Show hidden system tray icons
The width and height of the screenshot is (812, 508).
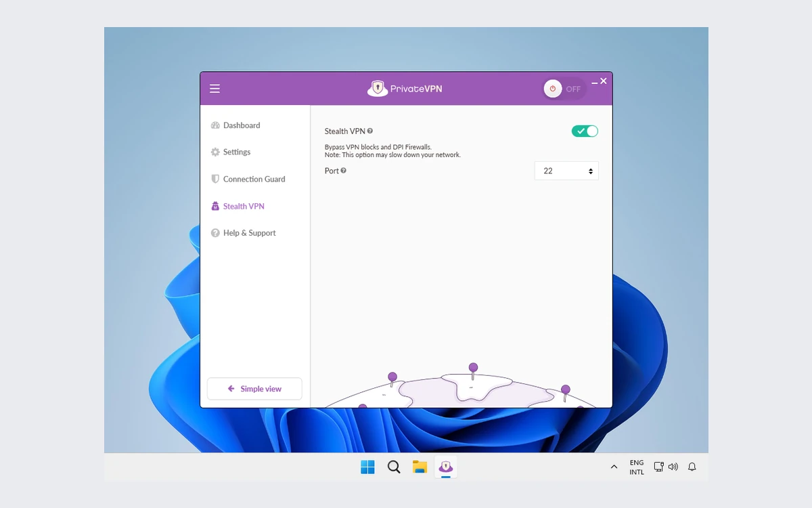click(614, 467)
